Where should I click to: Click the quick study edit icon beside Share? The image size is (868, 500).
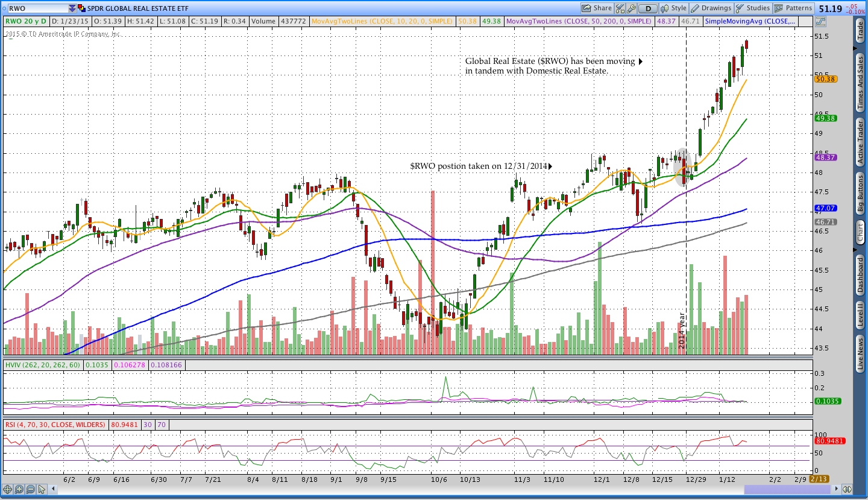[620, 8]
